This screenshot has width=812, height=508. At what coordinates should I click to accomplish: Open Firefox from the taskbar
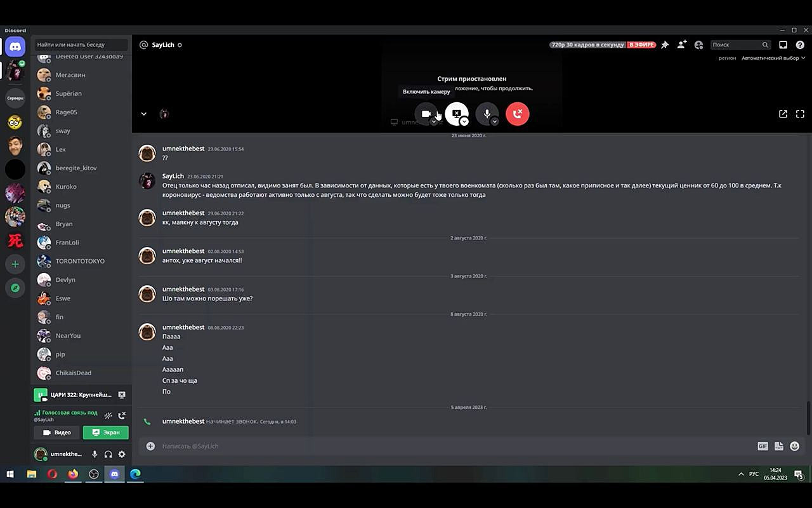tap(73, 474)
